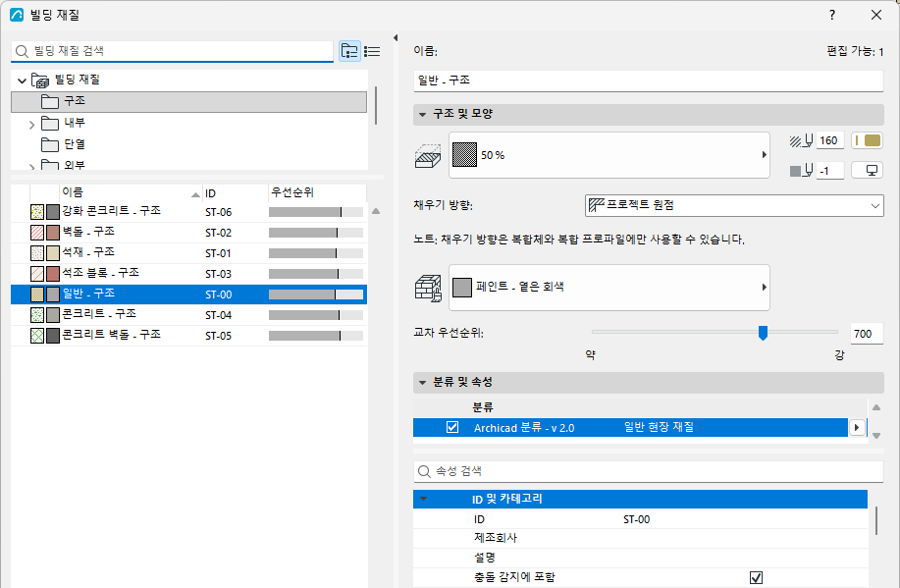Click the foreground pen number field 160

pos(830,140)
